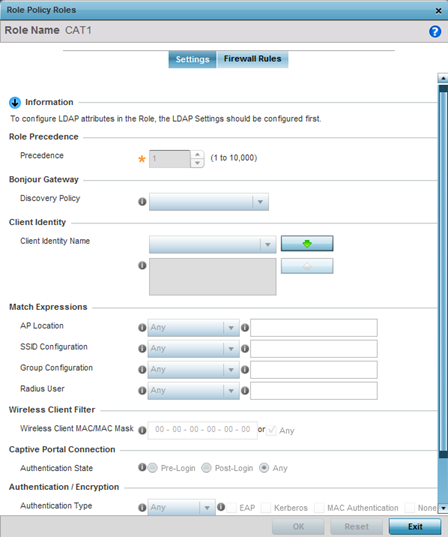The image size is (448, 537).
Task: Click the green down arrow add button
Action: [x=307, y=243]
